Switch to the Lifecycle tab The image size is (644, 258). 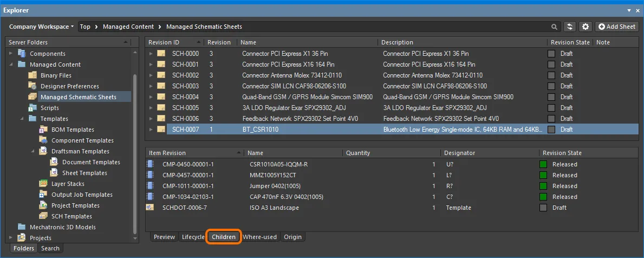point(193,237)
